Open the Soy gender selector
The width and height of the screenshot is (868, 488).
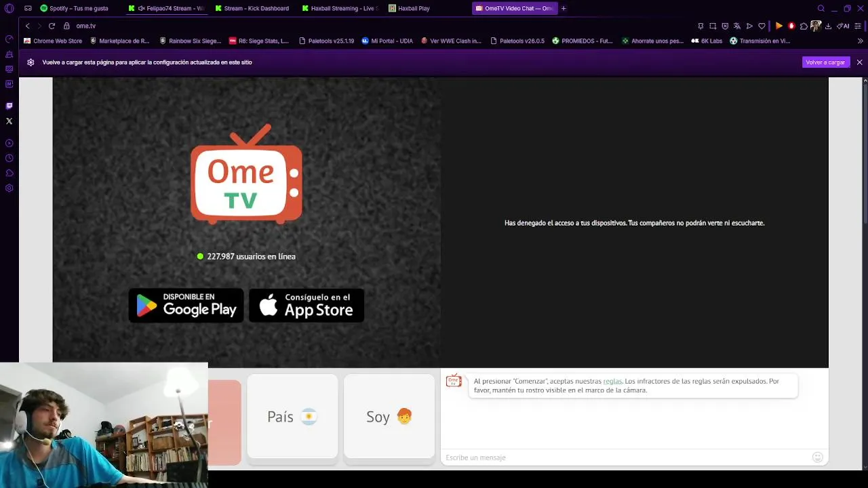(x=389, y=417)
